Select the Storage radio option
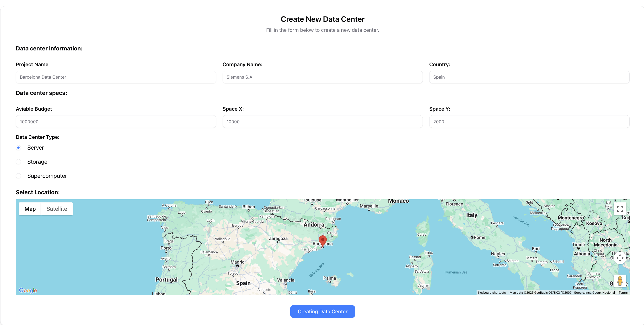Screen dimensions: 644x325 pos(18,162)
